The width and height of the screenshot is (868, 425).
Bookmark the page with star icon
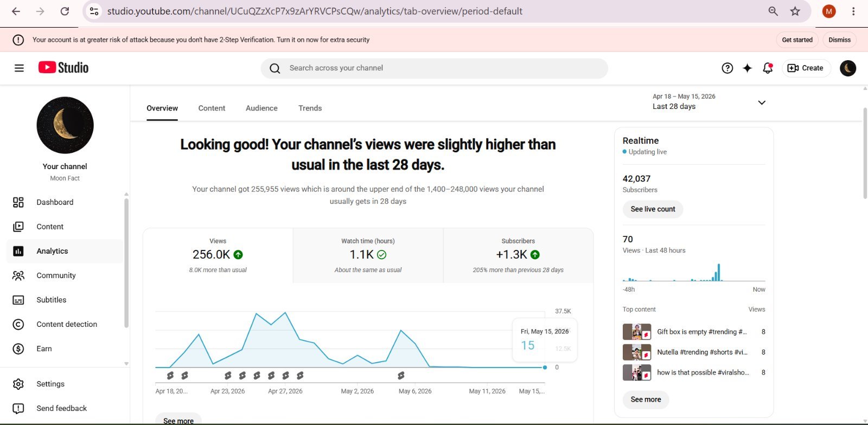click(795, 11)
